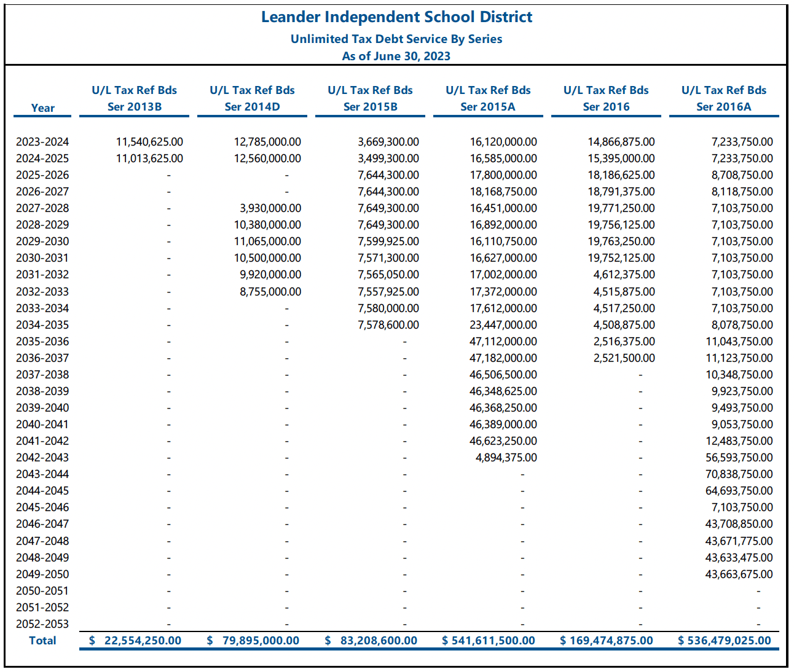Click the Ser 2016 total $ 169,474,875.00
This screenshot has width=794, height=672.
click(x=607, y=641)
